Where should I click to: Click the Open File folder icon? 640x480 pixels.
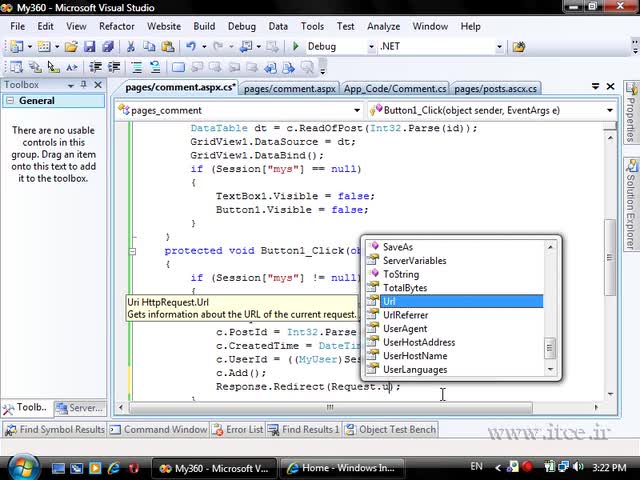tap(70, 47)
